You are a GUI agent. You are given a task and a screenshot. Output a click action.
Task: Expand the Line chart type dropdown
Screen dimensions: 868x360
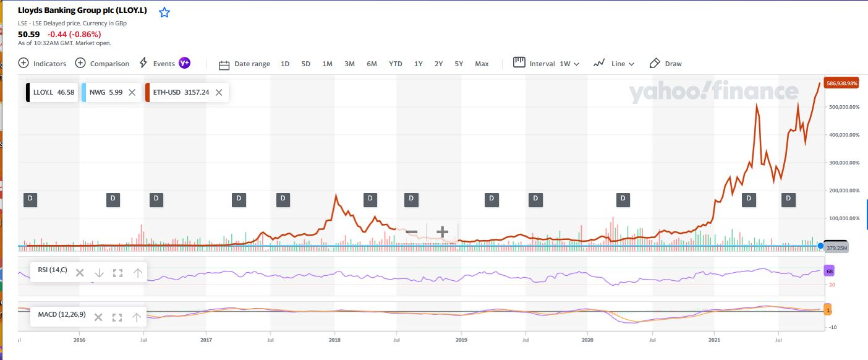pos(614,63)
